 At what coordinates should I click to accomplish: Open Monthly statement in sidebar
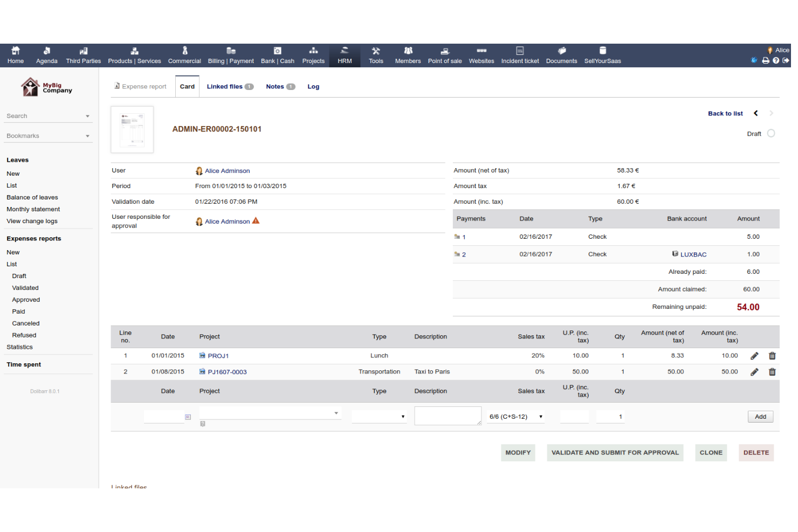33,210
